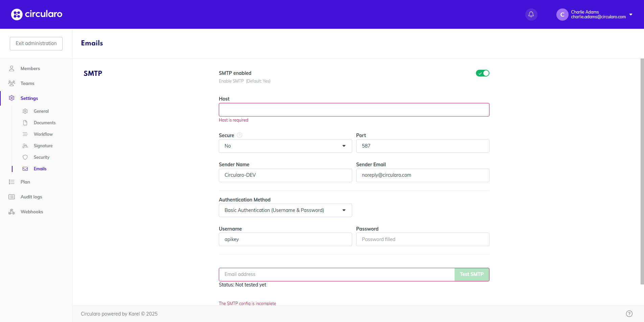Click the Audit logs sidebar icon
644x322 pixels.
click(x=11, y=197)
